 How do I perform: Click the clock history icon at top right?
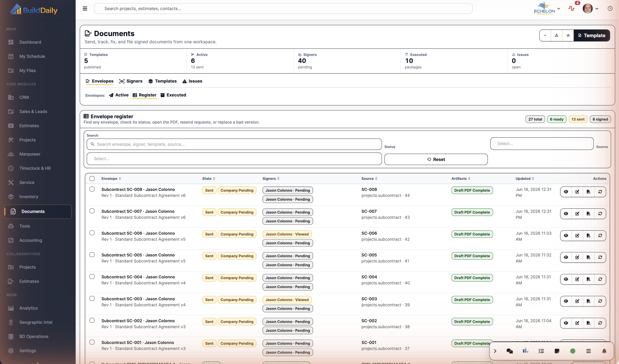pyautogui.click(x=610, y=9)
